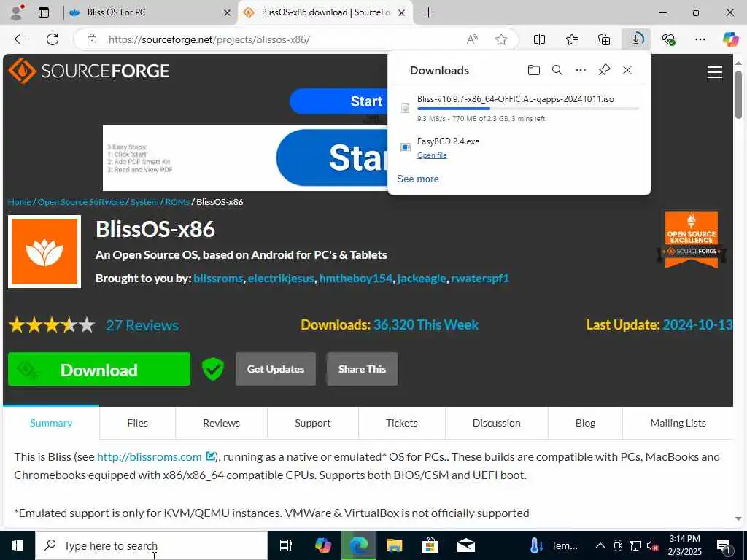Open hmtheboy154 contributor profile

[356, 278]
